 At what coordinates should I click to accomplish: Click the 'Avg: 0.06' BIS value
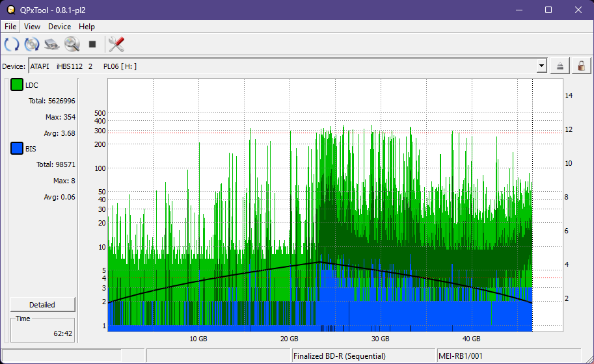[x=59, y=197]
